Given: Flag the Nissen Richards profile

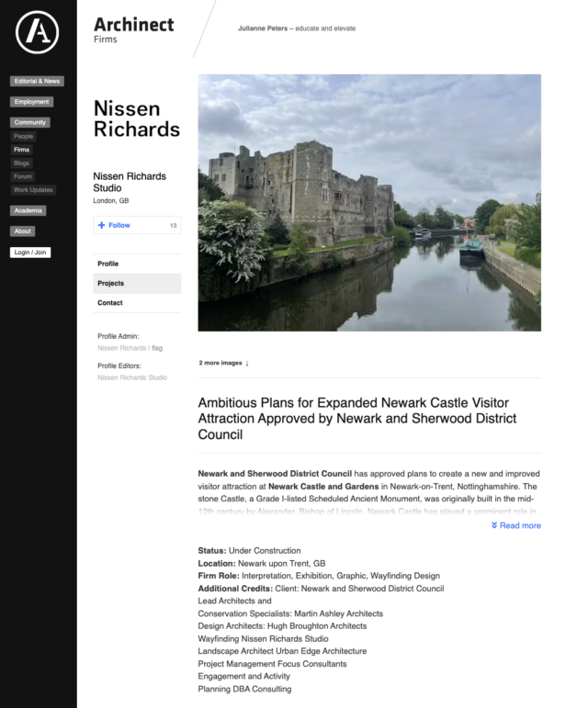Looking at the screenshot, I should [157, 348].
